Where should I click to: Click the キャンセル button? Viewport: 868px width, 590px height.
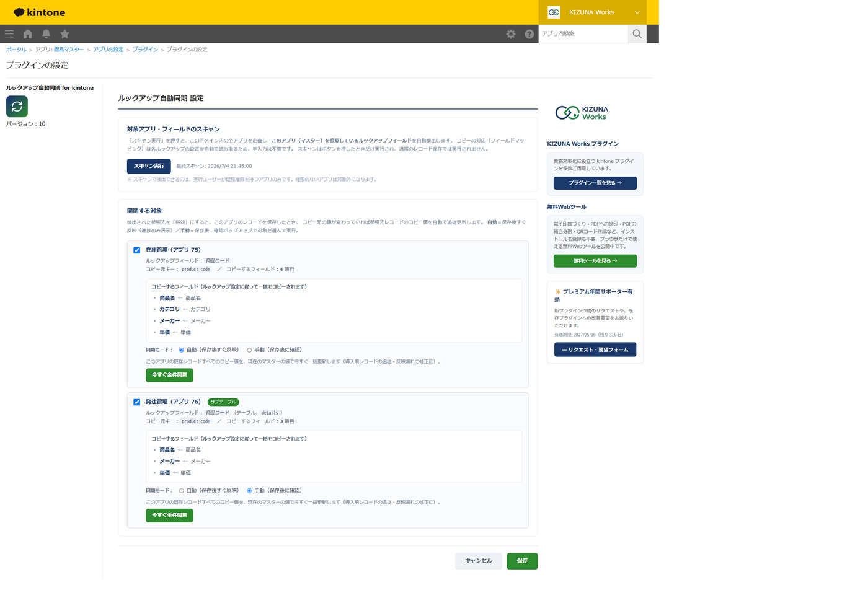point(479,561)
